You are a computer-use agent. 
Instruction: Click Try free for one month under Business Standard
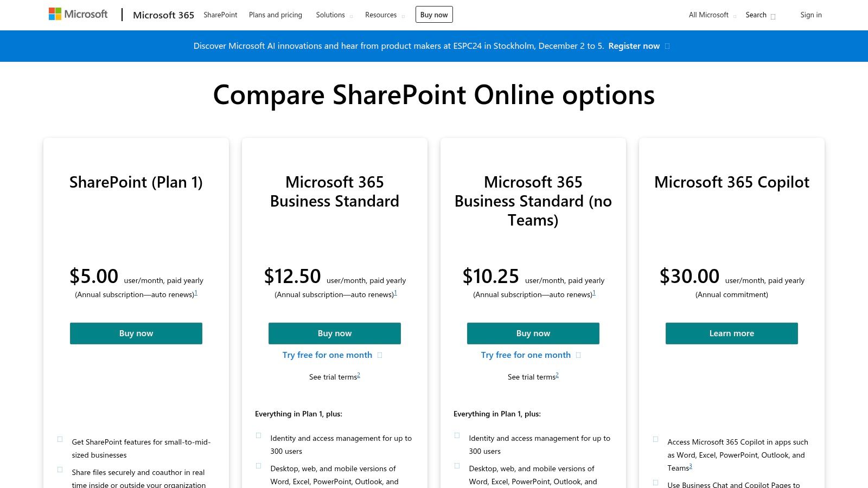pyautogui.click(x=327, y=355)
